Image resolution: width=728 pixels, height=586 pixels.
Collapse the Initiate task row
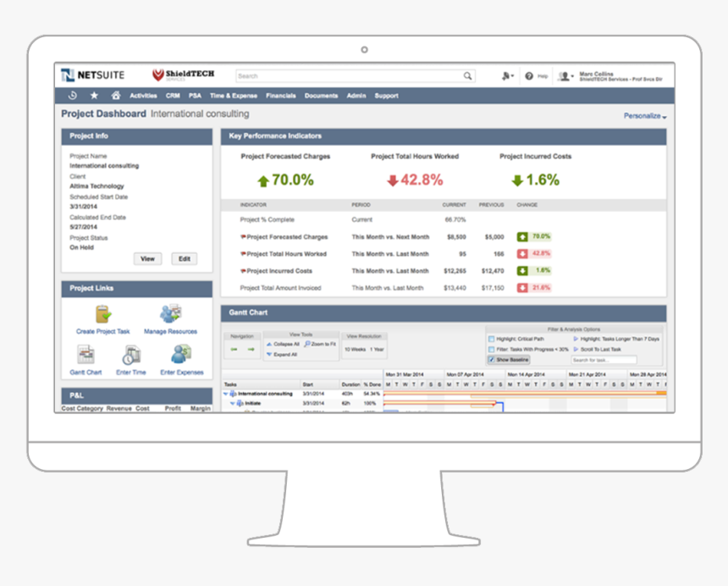[233, 404]
